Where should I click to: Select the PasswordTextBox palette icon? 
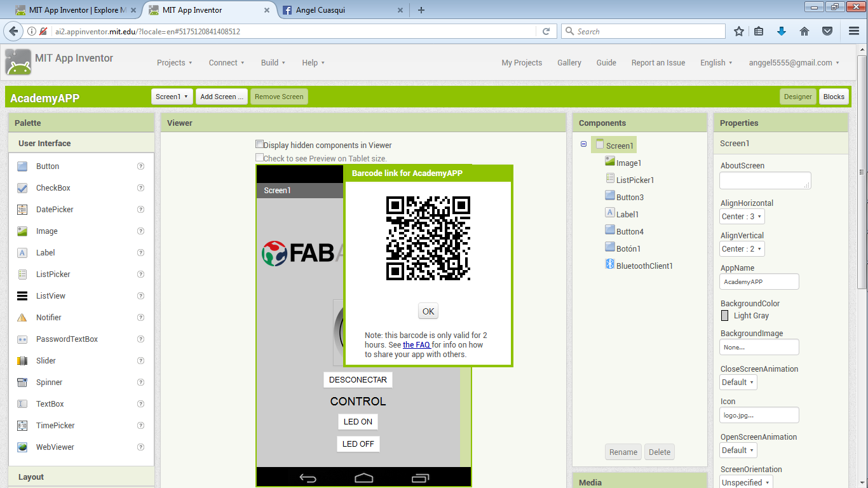tap(22, 339)
